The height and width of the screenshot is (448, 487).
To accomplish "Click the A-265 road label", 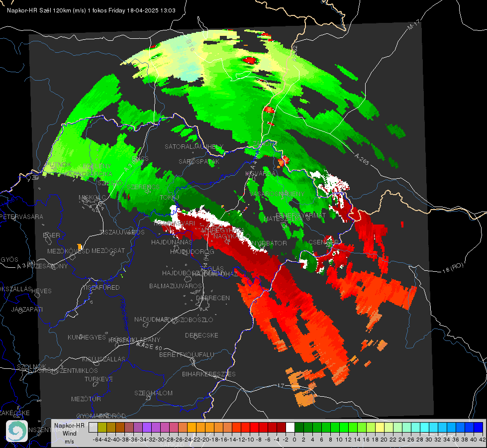I will [x=362, y=159].
